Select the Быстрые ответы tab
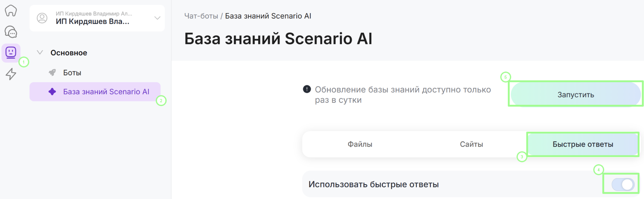The width and height of the screenshot is (644, 199). click(x=583, y=144)
